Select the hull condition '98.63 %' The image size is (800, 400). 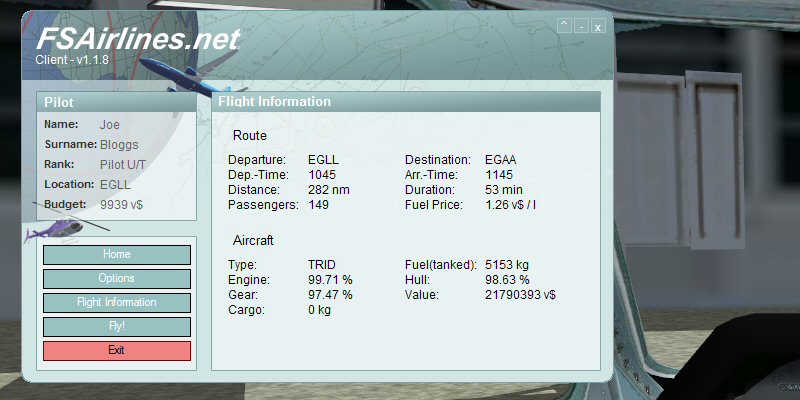click(x=507, y=280)
